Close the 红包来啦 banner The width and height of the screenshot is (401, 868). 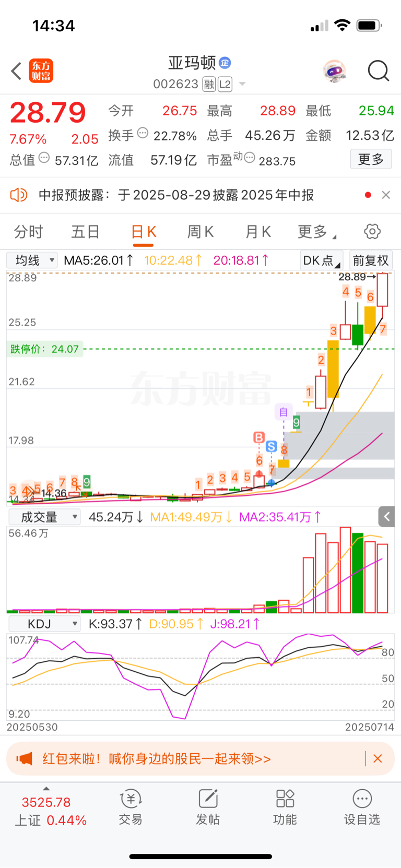pyautogui.click(x=378, y=758)
